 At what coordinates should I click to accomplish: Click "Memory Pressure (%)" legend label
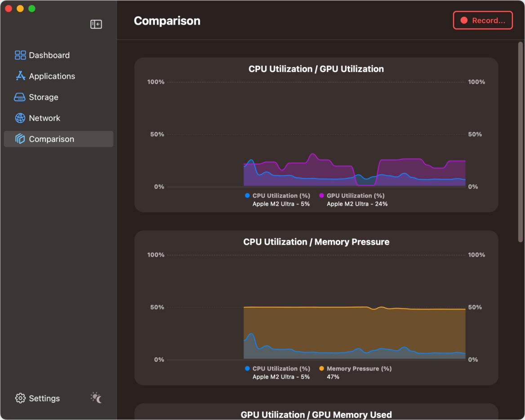click(x=359, y=368)
